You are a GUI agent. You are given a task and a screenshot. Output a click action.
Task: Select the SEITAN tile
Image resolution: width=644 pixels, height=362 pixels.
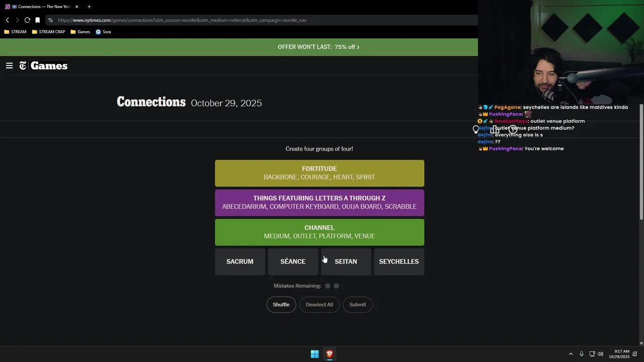pos(346,261)
